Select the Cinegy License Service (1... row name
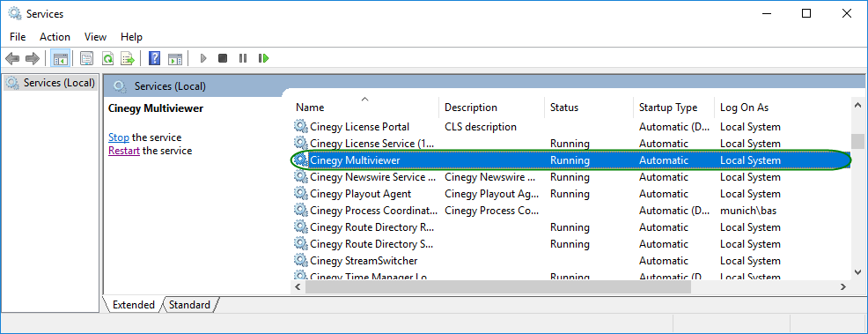 372,144
